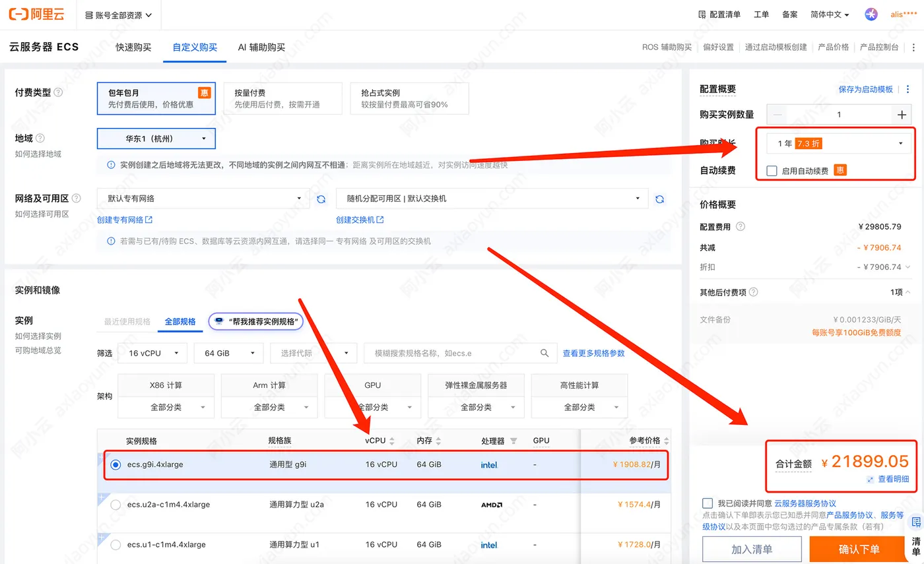The width and height of the screenshot is (924, 564).
Task: Open more options next to 保存为启动模板
Action: 907,89
